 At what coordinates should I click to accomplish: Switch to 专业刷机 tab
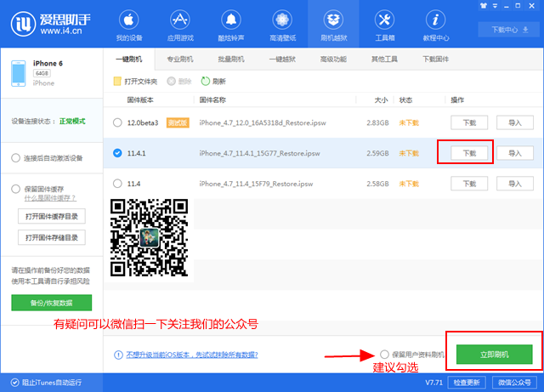coord(180,60)
